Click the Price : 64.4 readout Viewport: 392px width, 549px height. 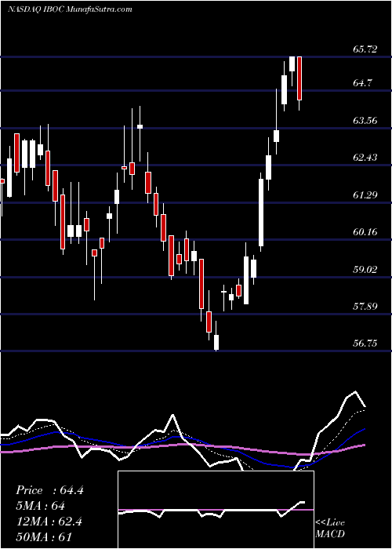49,490
